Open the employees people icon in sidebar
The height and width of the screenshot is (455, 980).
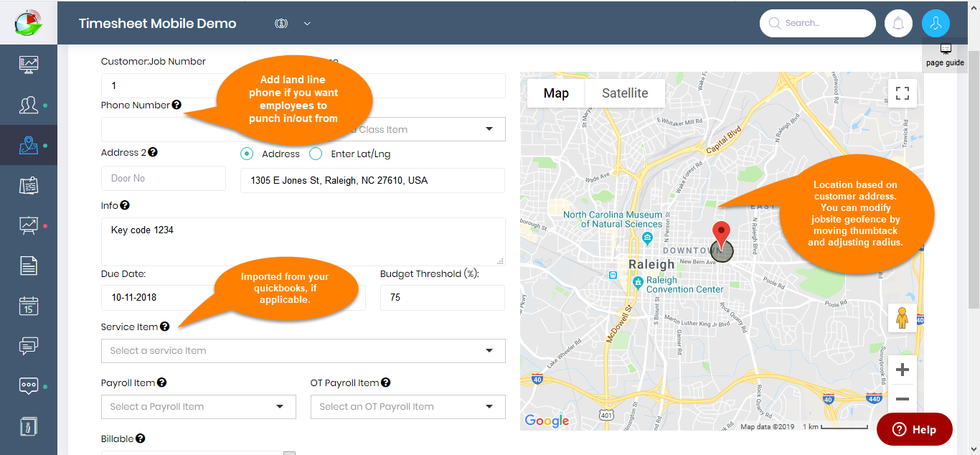click(x=29, y=105)
